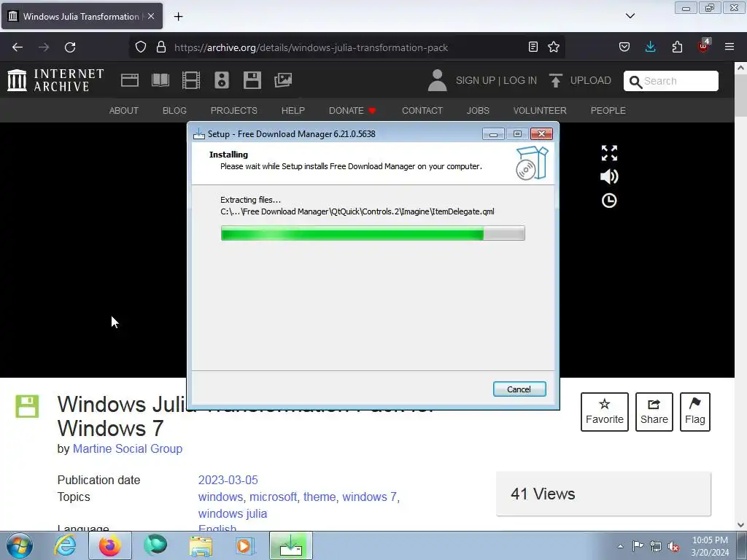Click the viewer volume speaker icon

(x=609, y=176)
